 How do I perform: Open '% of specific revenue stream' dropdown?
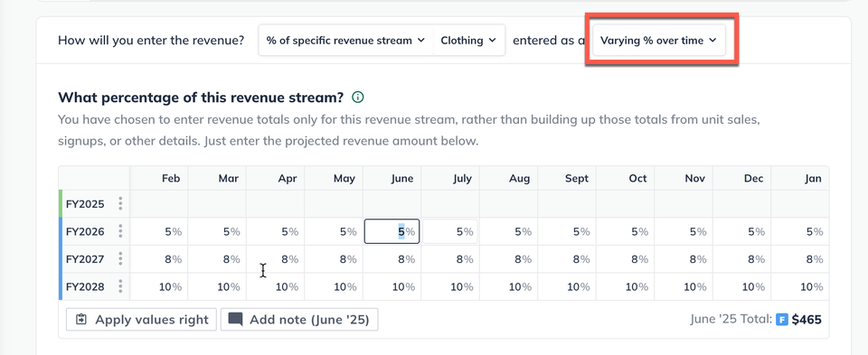(x=346, y=41)
